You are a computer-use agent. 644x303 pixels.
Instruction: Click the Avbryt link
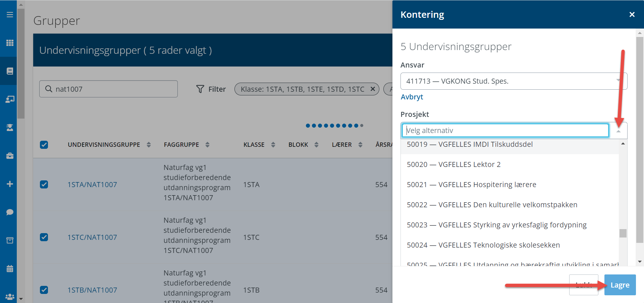(x=412, y=97)
